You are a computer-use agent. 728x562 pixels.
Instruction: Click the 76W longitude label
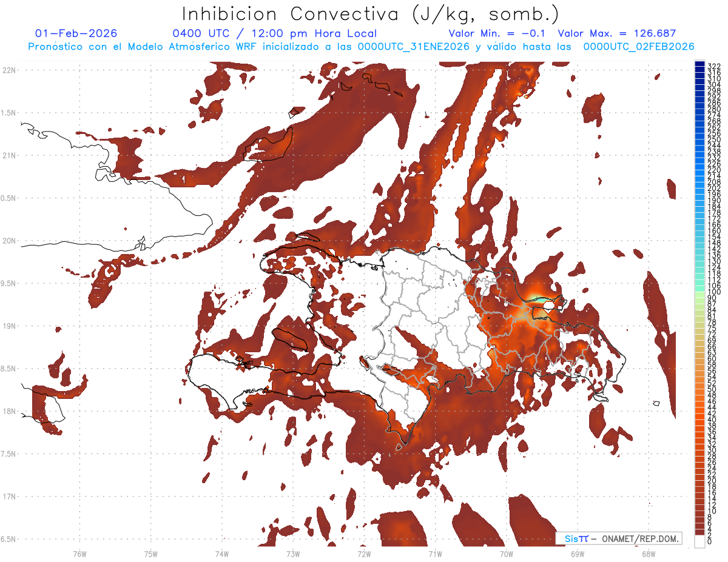(79, 554)
